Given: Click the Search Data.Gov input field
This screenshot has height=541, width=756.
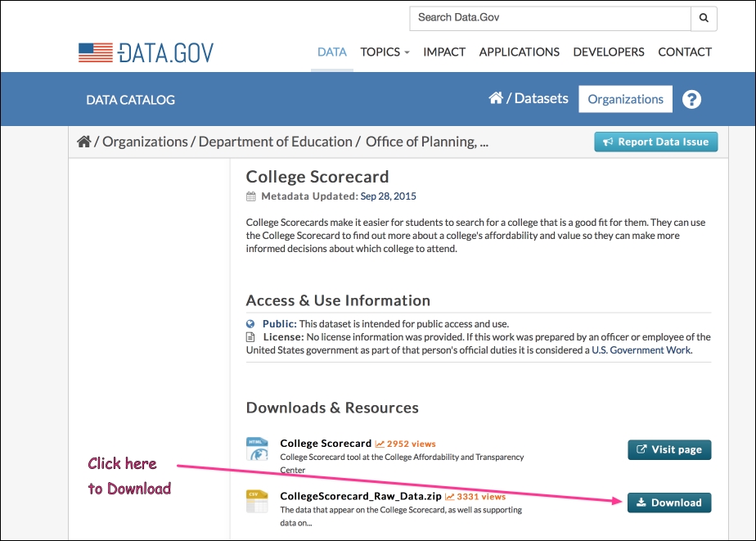Looking at the screenshot, I should (x=550, y=18).
